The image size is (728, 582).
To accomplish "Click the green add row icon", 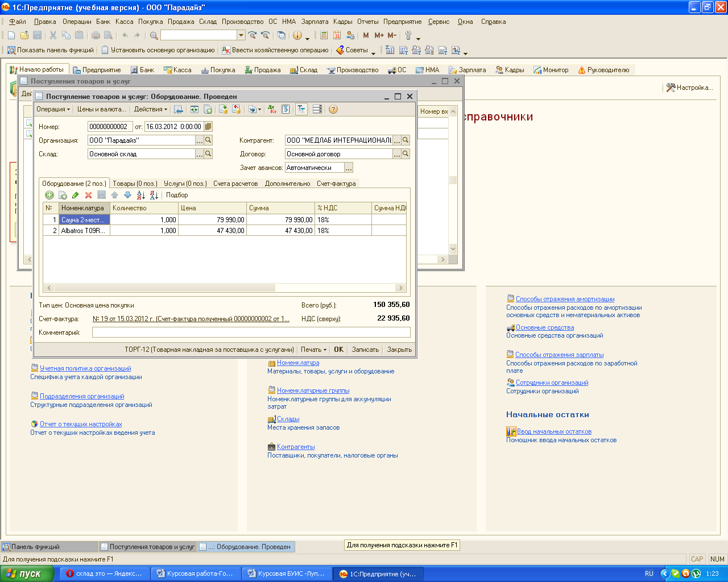I will point(49,195).
